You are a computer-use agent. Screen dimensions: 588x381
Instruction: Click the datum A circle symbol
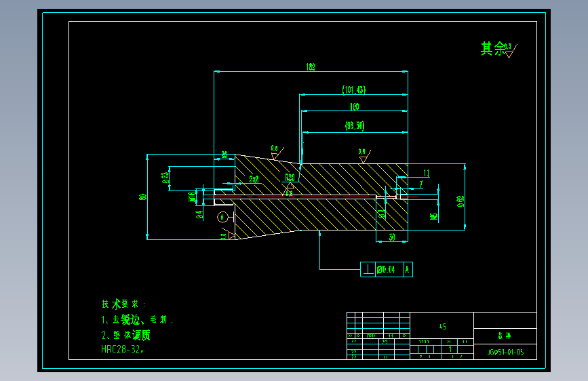tap(222, 217)
